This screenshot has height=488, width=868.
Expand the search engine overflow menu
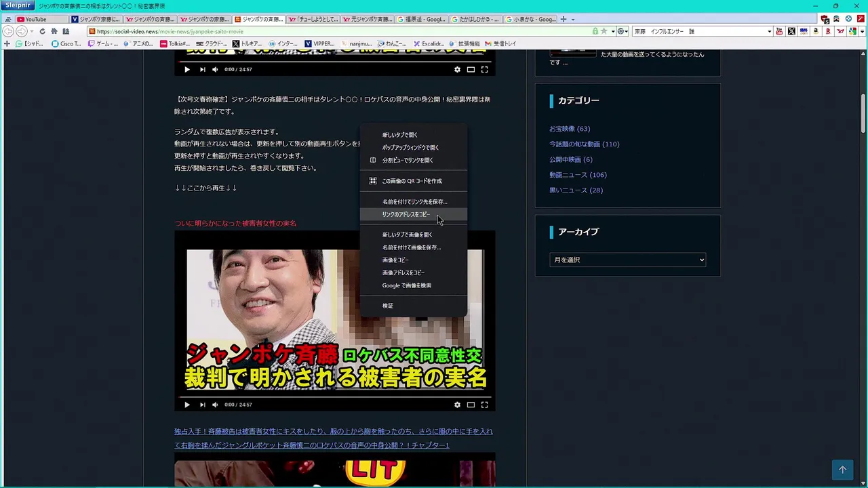coord(861,31)
